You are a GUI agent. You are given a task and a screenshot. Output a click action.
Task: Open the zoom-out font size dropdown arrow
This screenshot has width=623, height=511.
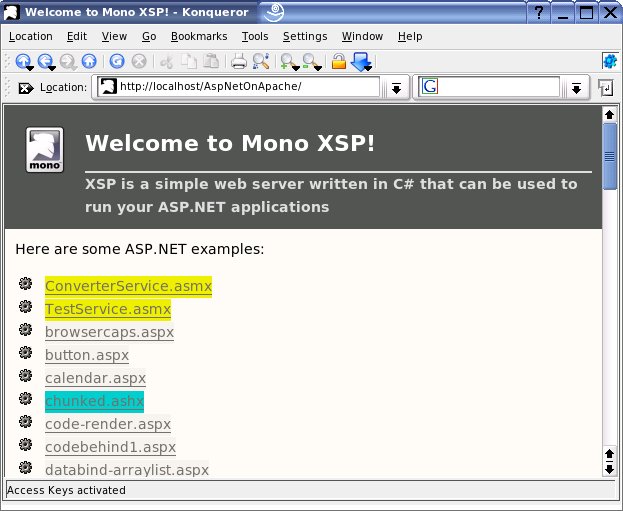(x=318, y=68)
